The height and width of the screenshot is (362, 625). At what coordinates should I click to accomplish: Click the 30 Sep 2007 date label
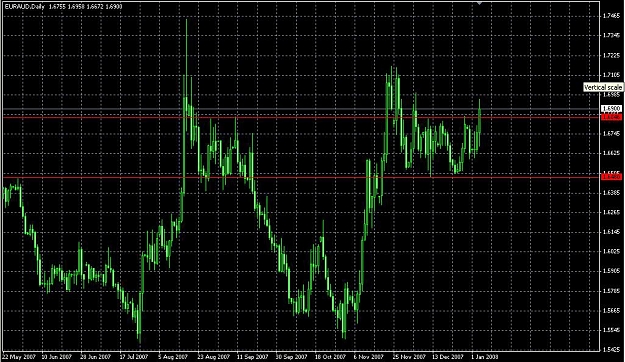[x=291, y=357]
